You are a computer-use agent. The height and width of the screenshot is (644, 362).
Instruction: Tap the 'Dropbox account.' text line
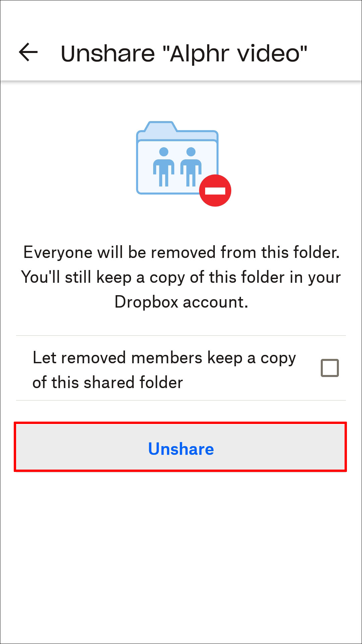(181, 302)
